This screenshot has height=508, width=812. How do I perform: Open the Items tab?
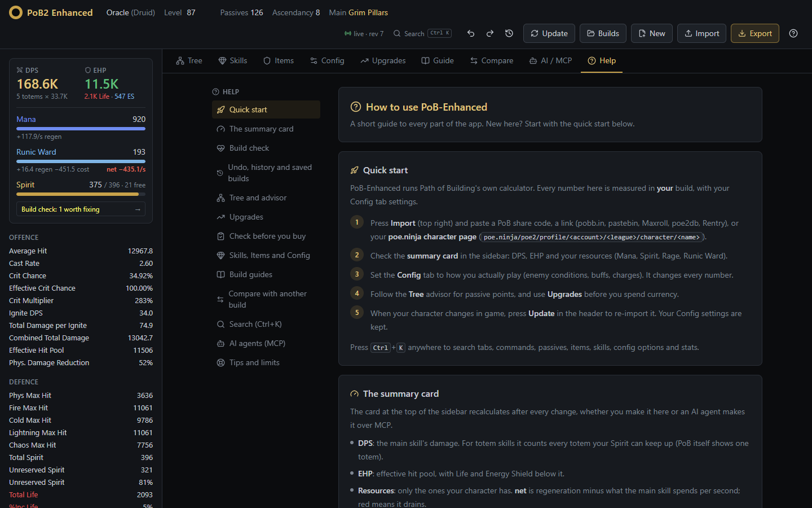(279, 60)
